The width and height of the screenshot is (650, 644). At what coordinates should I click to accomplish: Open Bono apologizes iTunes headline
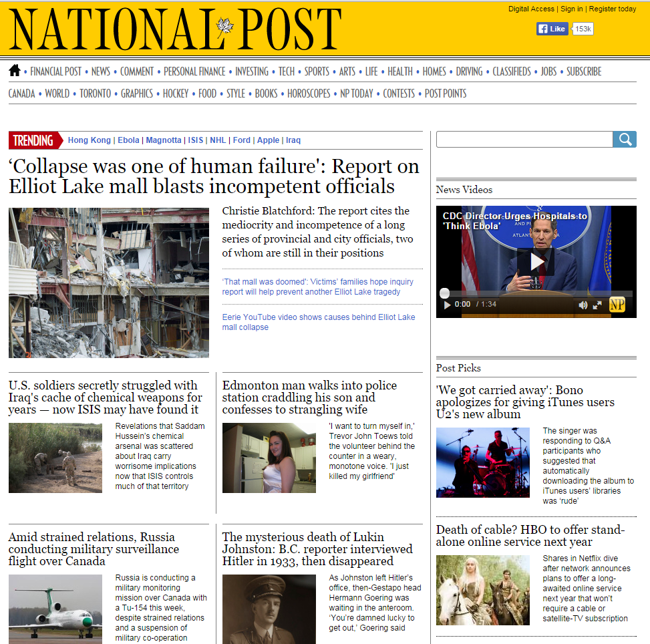click(525, 401)
